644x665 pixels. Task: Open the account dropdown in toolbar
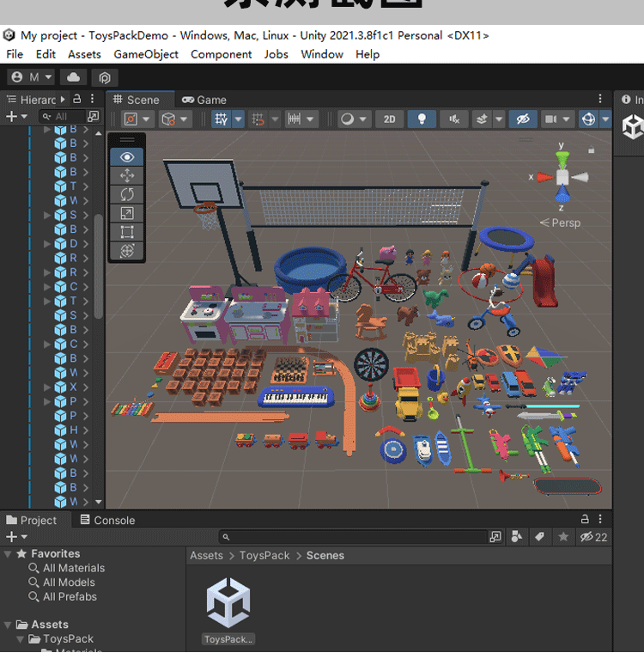click(31, 77)
